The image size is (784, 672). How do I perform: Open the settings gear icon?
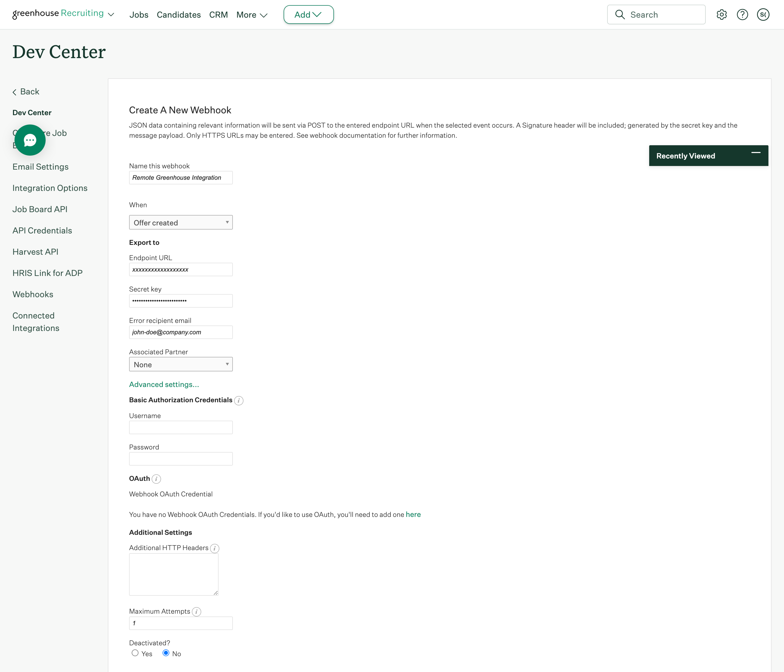point(722,15)
